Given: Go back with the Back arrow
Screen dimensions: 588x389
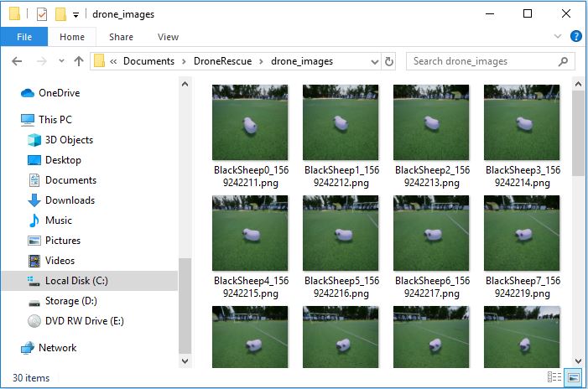Looking at the screenshot, I should (17, 61).
